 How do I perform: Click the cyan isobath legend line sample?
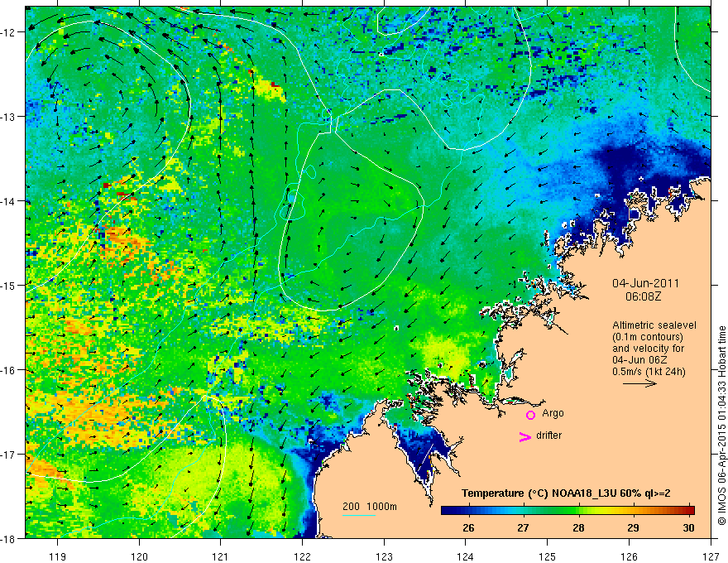click(359, 515)
